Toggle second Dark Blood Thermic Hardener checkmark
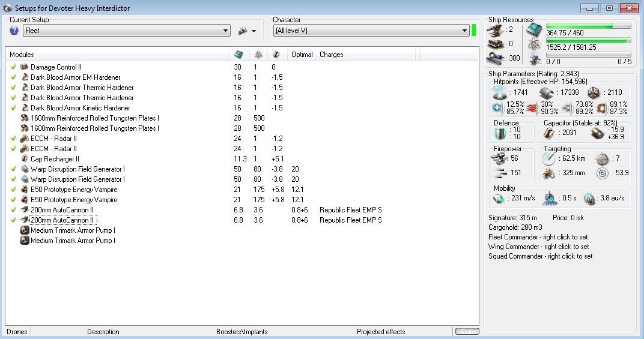Viewport: 644px width, 339px height. (14, 98)
